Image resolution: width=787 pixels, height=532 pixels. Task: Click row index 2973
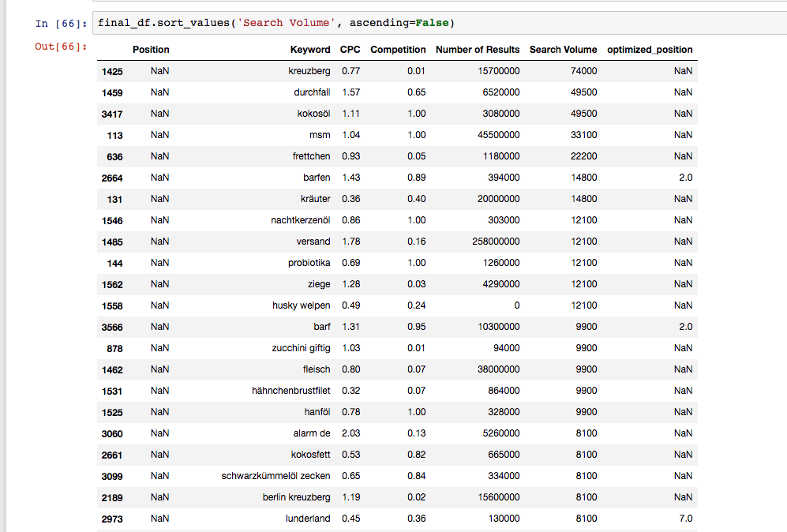tap(112, 519)
